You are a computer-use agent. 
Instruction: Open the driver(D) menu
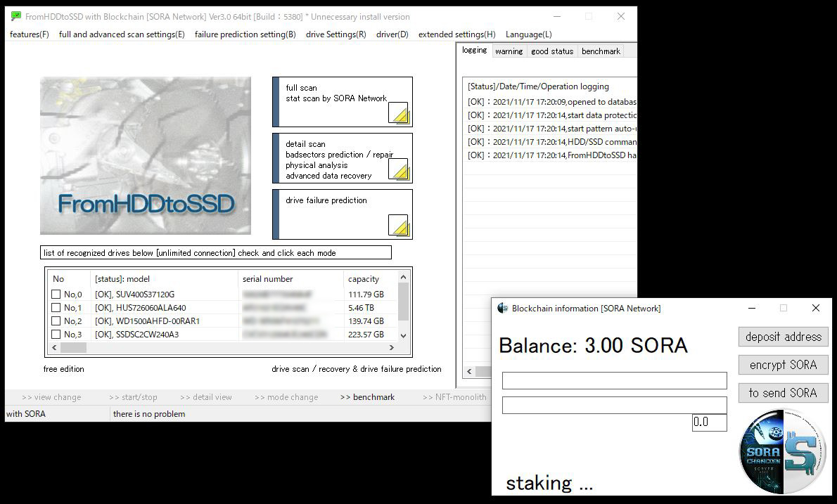click(392, 34)
